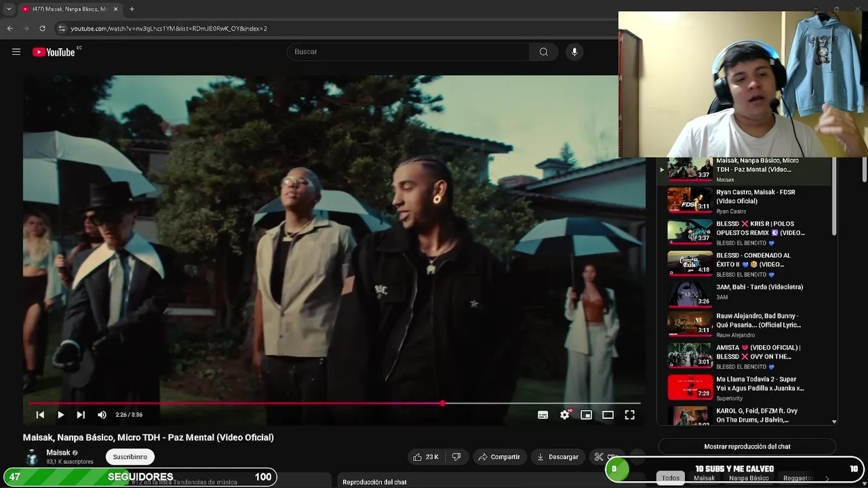Image resolution: width=868 pixels, height=488 pixels.
Task: Reload the page with refresh icon
Action: [42, 28]
